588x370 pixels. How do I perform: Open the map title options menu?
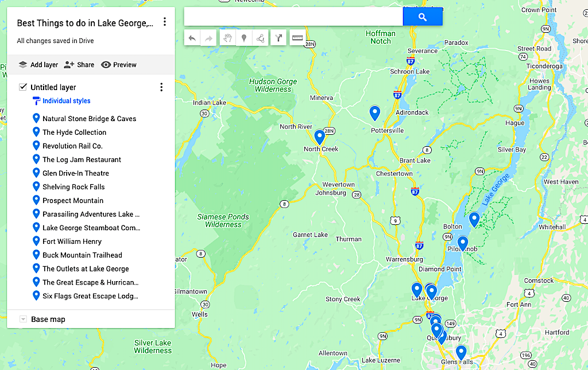(165, 22)
